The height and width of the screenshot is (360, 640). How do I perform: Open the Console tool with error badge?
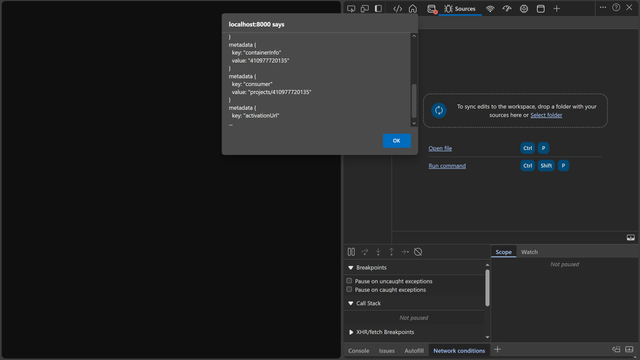[432, 9]
